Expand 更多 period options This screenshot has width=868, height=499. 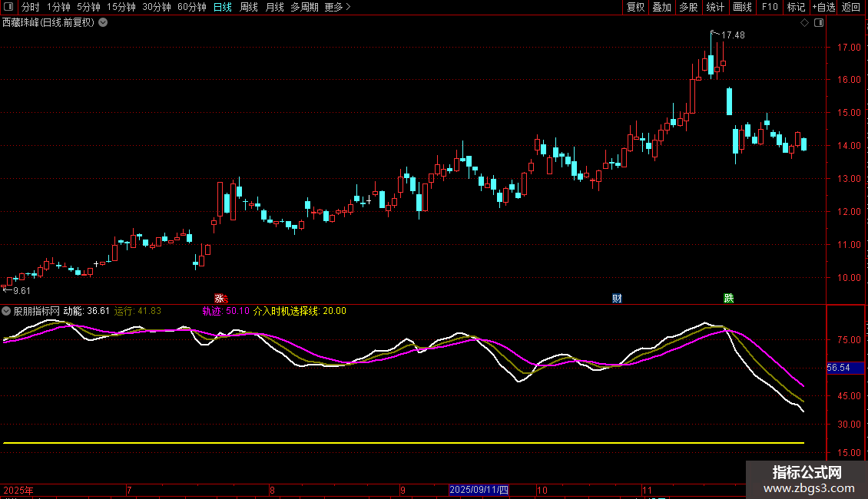[337, 7]
